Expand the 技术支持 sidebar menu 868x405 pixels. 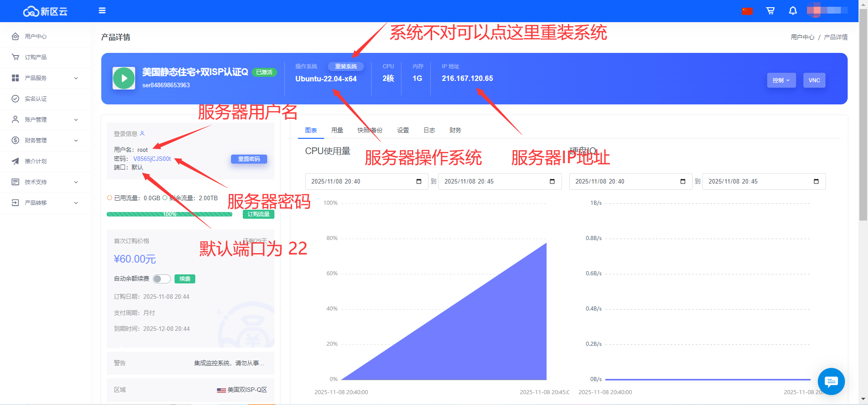45,182
